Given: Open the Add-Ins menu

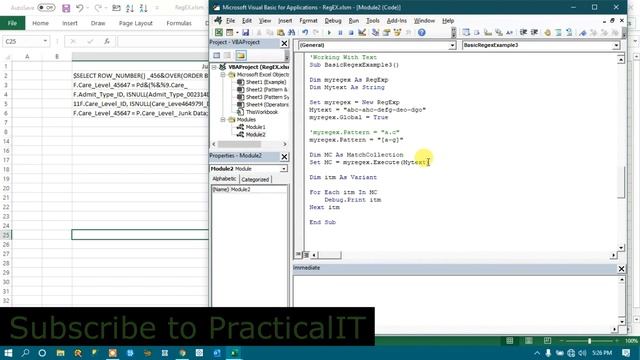Looking at the screenshot, I should 397,20.
